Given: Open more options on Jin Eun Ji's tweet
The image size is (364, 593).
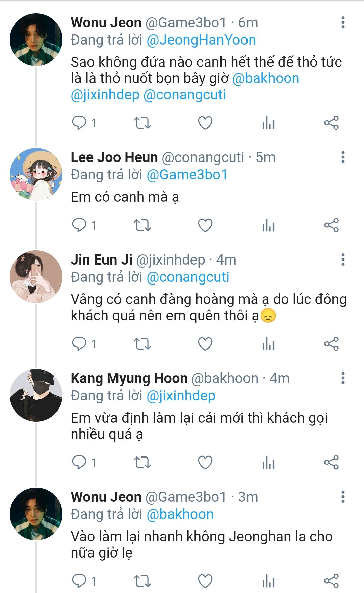Looking at the screenshot, I should [x=343, y=260].
